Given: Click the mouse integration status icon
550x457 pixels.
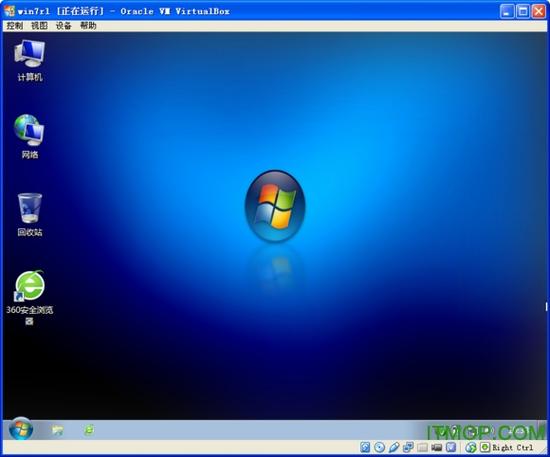Looking at the screenshot, I should (471, 447).
